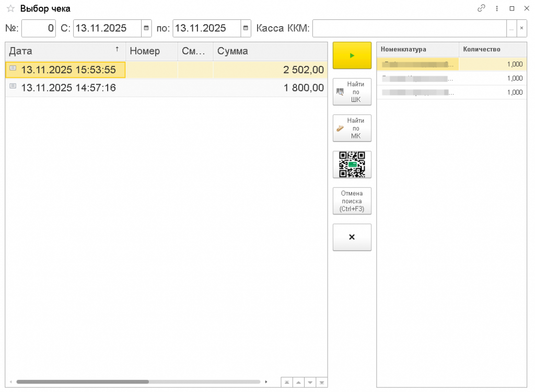Click the Количество column header
Viewport: 535px width, 392px height.
click(493, 50)
